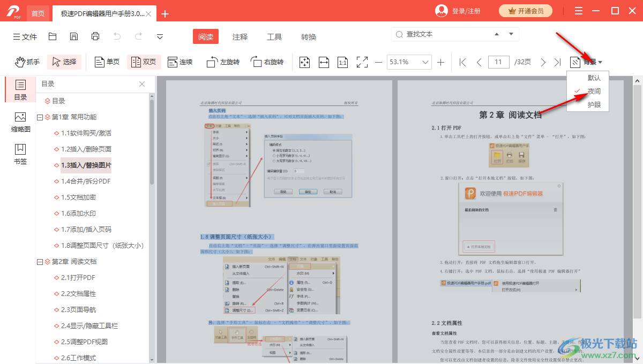Switch to the 阅读 tab
643x364 pixels.
pos(206,36)
